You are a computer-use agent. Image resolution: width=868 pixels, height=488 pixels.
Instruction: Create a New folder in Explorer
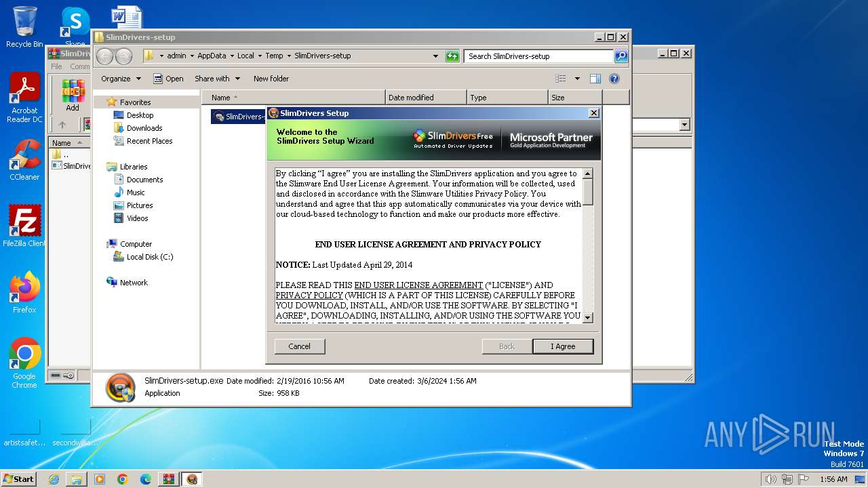pyautogui.click(x=271, y=79)
